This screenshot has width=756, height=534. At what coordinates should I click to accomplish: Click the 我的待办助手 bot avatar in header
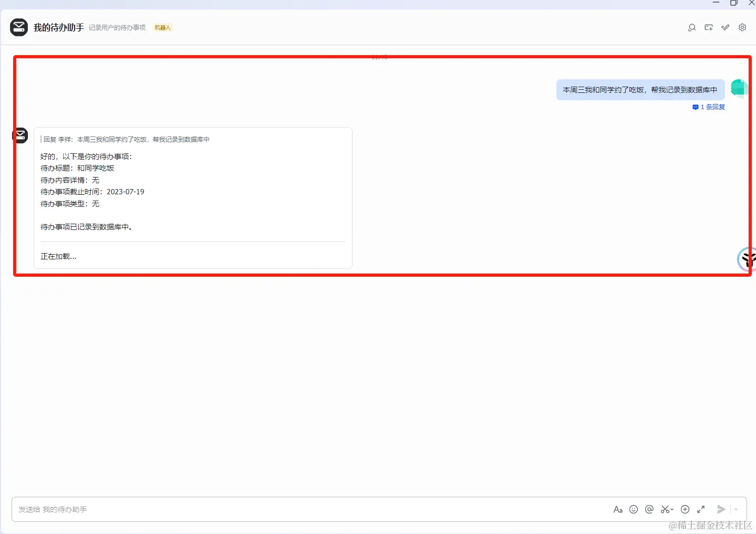(19, 27)
